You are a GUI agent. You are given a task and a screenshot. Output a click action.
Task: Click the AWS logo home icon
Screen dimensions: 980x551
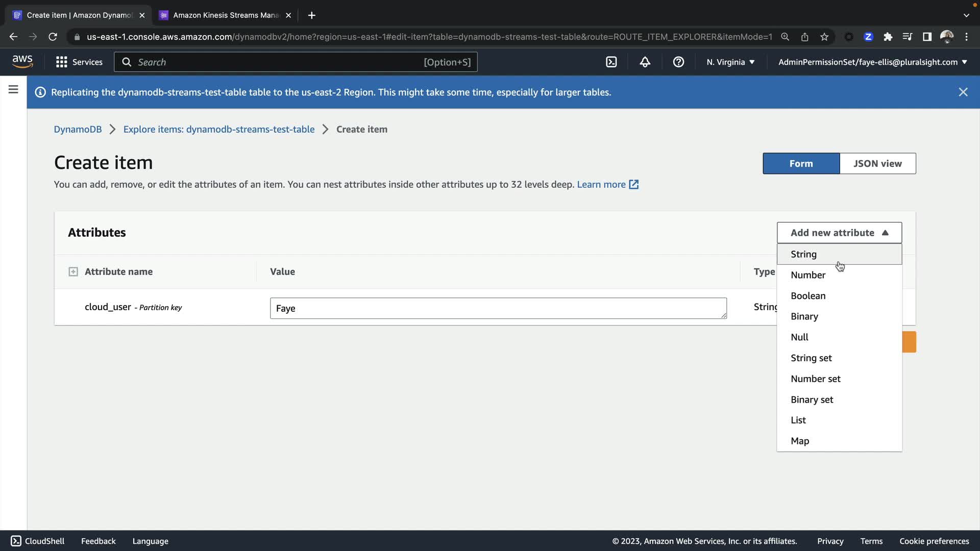(x=22, y=62)
